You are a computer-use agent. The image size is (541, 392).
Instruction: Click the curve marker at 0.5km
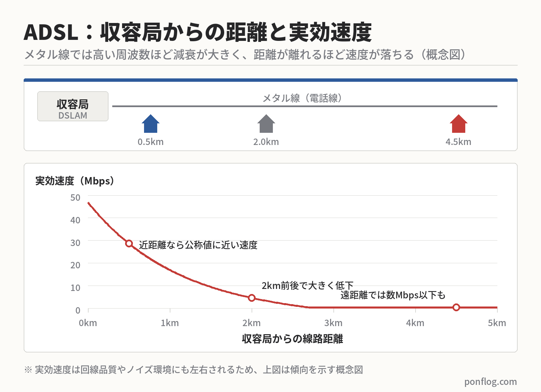click(129, 243)
